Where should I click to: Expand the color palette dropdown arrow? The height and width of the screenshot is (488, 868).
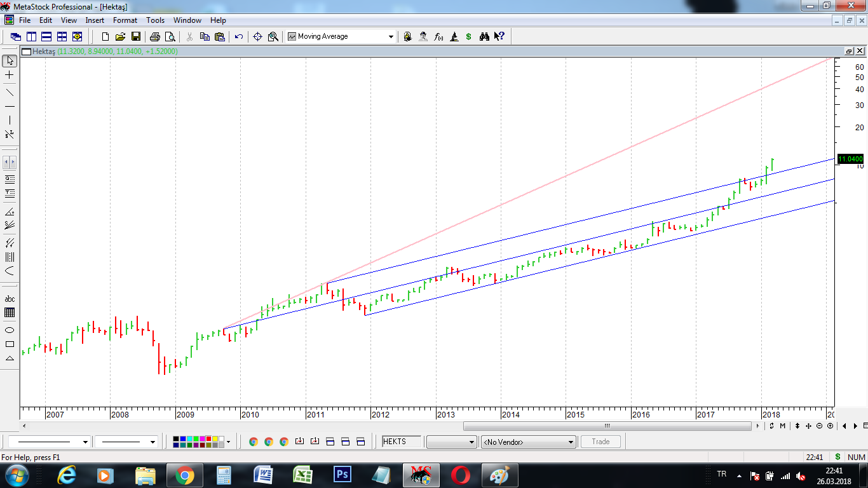click(229, 442)
